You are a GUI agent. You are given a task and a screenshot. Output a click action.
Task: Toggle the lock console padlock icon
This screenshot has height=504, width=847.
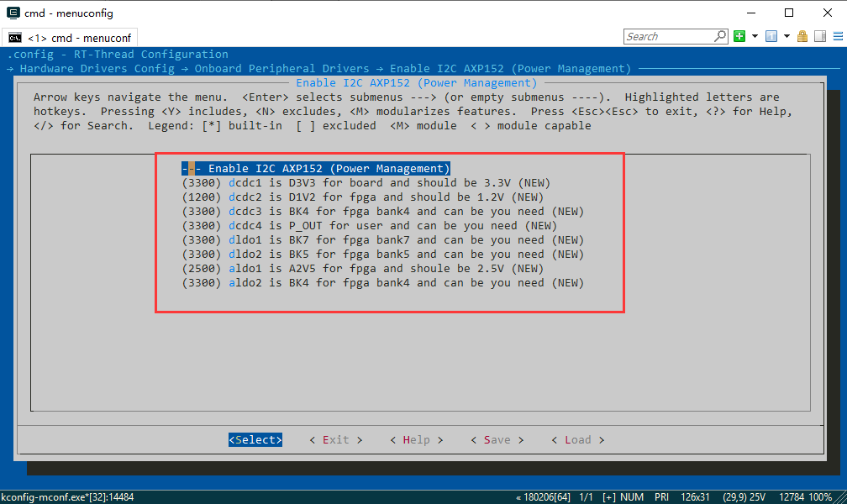point(802,36)
